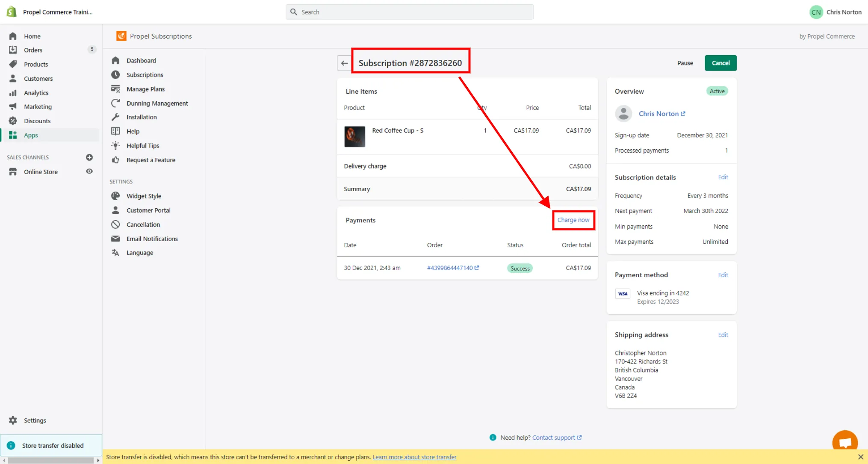The image size is (868, 464).
Task: Click the Online Store storefront icon
Action: pyautogui.click(x=13, y=172)
